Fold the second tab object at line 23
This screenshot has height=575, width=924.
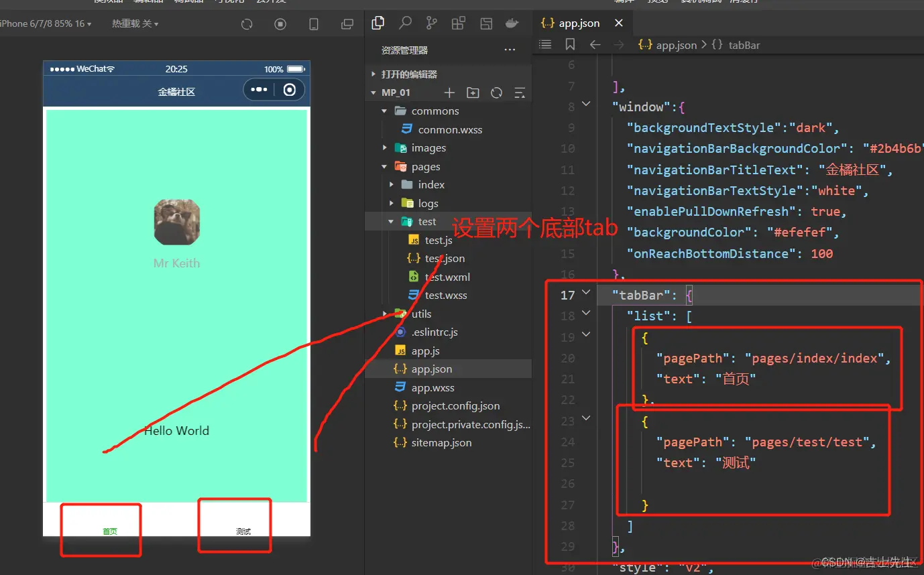(586, 418)
